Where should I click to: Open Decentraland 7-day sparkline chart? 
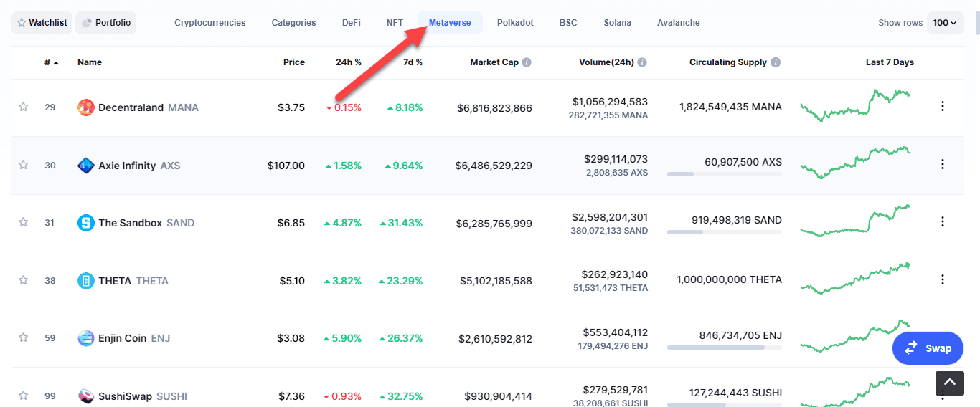point(855,105)
